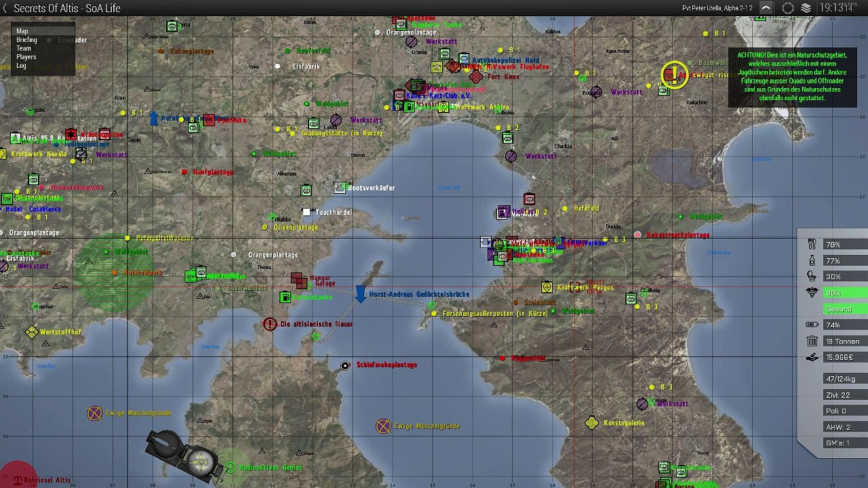Click the Die altisianische Mauer warning marker
The width and height of the screenshot is (868, 488).
pos(270,324)
